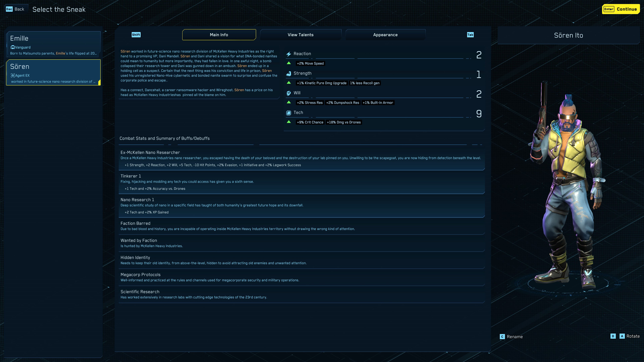Click the green arrow beside +2% Move Speed
Image resolution: width=644 pixels, height=362 pixels.
tap(289, 63)
